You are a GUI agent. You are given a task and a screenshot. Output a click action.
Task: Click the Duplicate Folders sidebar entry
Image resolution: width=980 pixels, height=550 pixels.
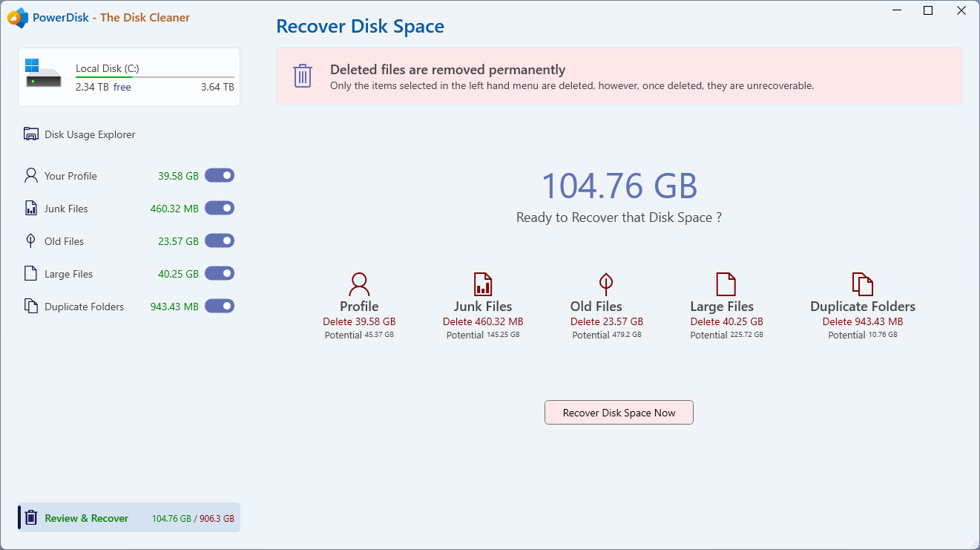tap(84, 307)
